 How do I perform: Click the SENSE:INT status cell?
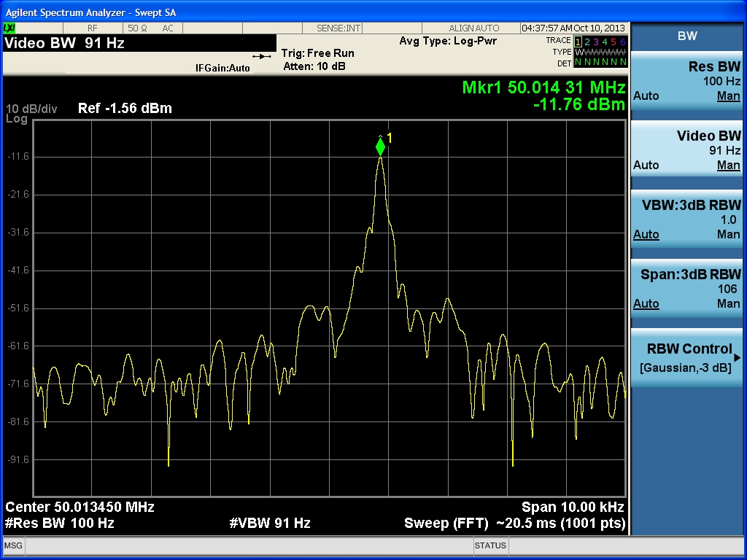coord(338,28)
